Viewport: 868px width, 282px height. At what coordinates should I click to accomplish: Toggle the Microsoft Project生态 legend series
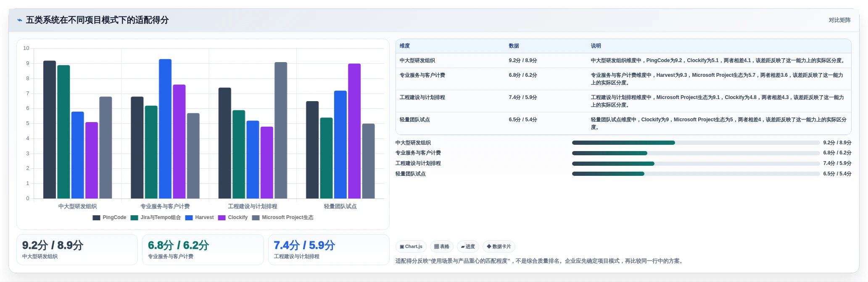(x=282, y=217)
